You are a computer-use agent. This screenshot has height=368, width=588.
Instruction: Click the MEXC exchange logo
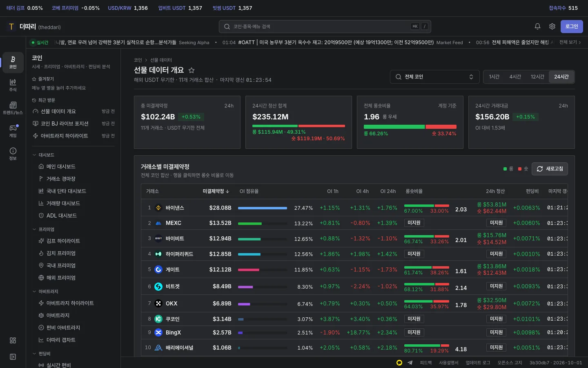pyautogui.click(x=158, y=223)
